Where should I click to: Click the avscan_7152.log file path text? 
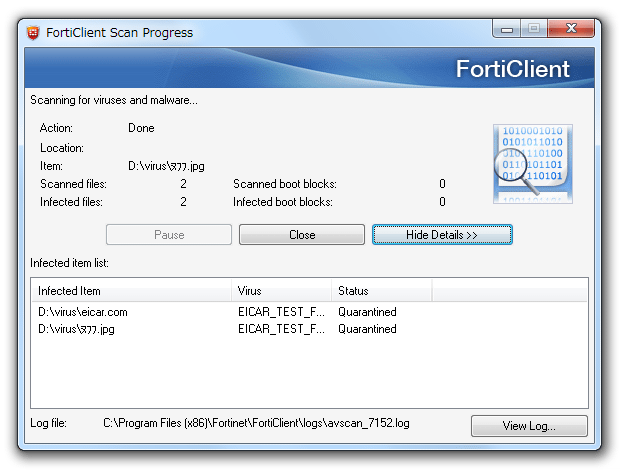click(256, 423)
